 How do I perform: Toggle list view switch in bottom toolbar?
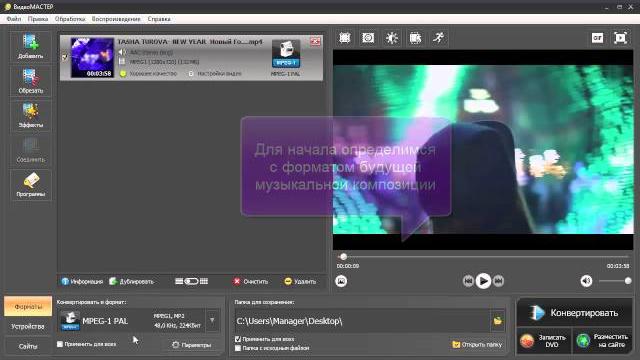(191, 281)
